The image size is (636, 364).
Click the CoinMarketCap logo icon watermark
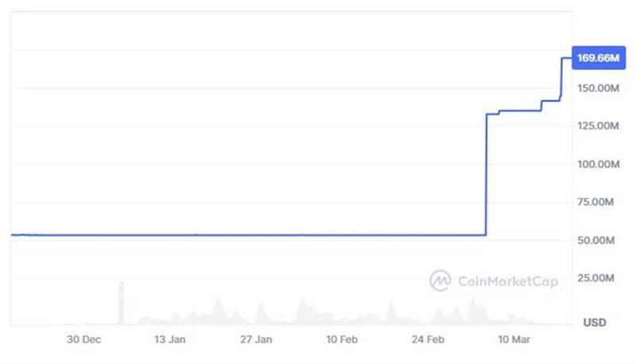click(x=440, y=280)
